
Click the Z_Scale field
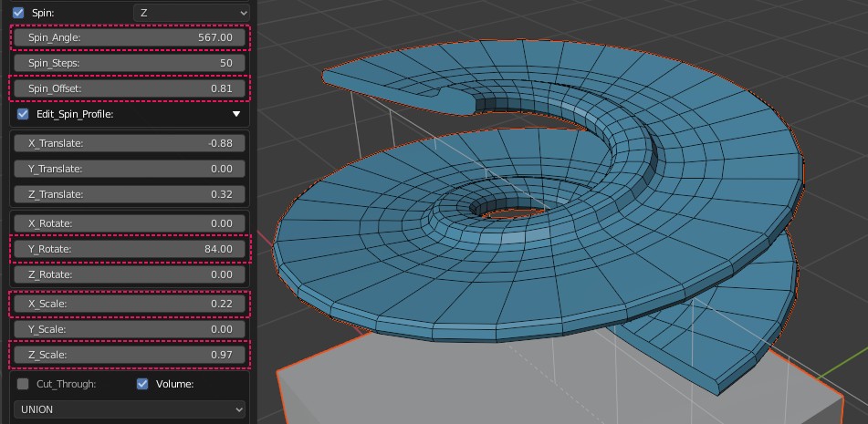click(x=129, y=355)
